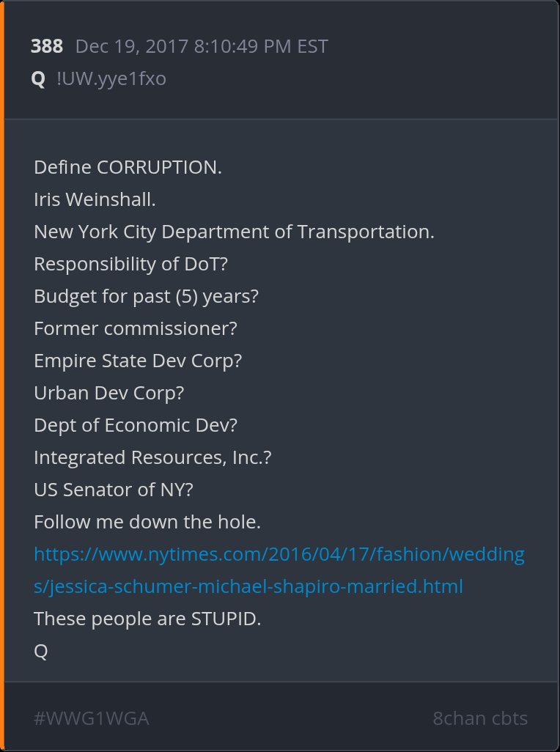560x752 pixels.
Task: Click the "Urban Dev Corp?" line
Action: click(x=108, y=393)
